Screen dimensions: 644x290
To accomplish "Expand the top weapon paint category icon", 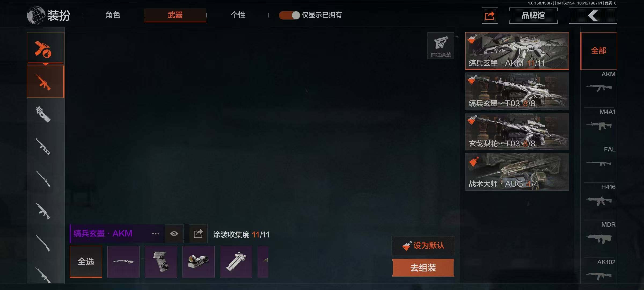I will 46,48.
